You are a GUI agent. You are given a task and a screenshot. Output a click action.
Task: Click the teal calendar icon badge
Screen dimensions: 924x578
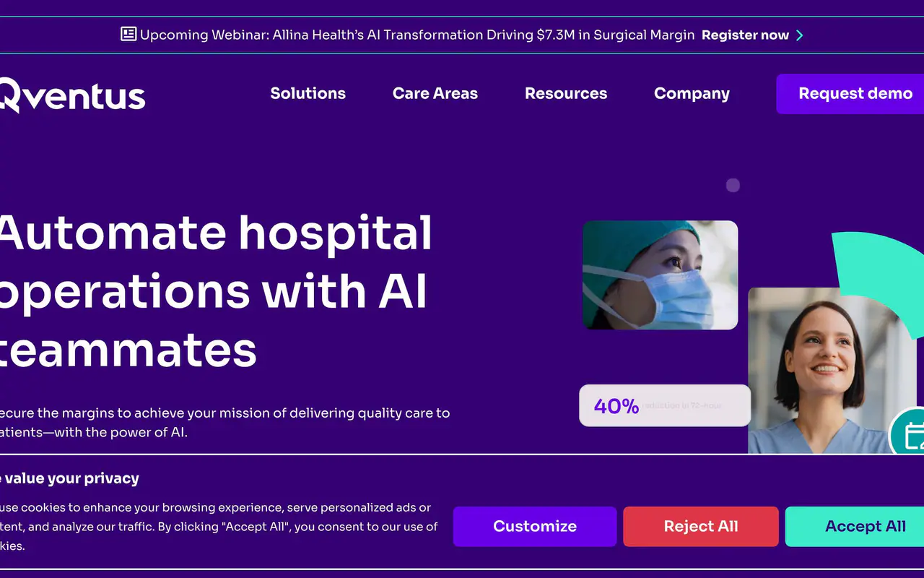point(909,433)
